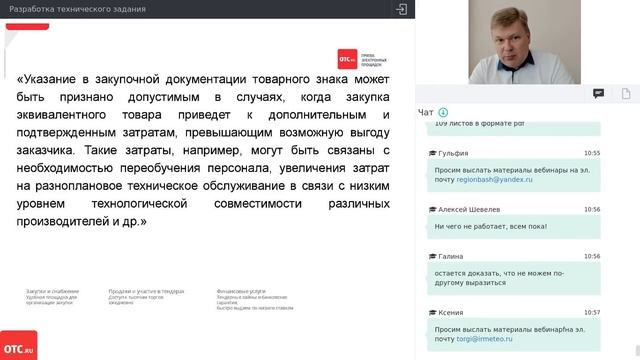Image resolution: width=640 pixels, height=360 pixels.
Task: Click footer text 'Финансовые услуги'
Action: (241, 291)
